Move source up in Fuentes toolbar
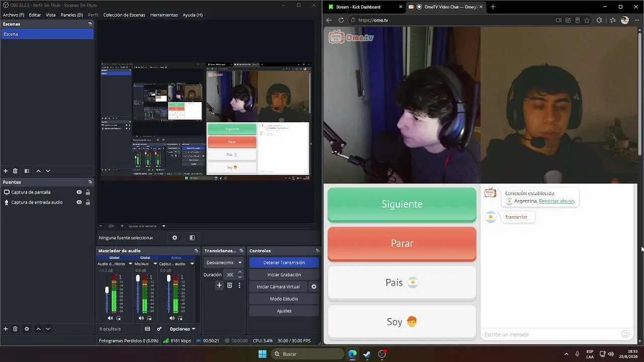The height and width of the screenshot is (362, 644). coord(38,329)
